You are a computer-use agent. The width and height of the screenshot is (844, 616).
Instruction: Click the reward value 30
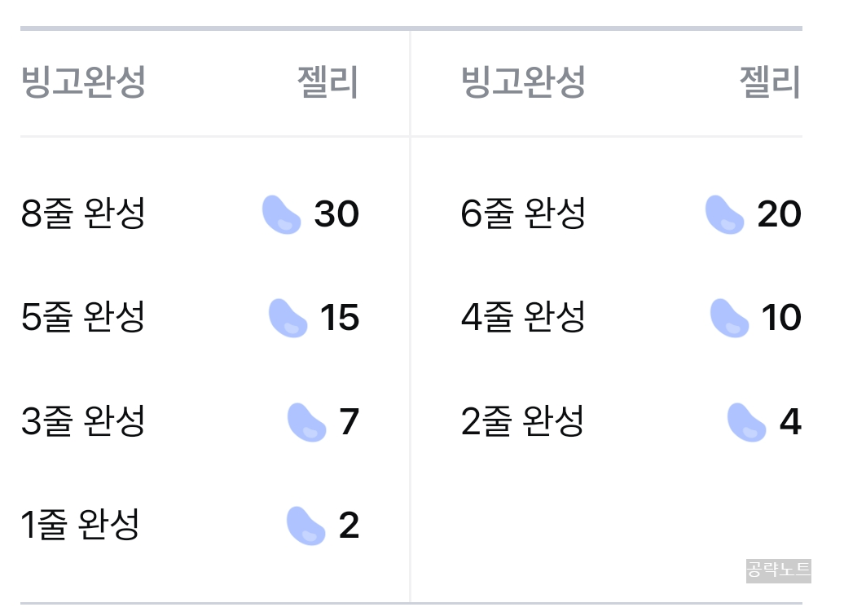(336, 214)
